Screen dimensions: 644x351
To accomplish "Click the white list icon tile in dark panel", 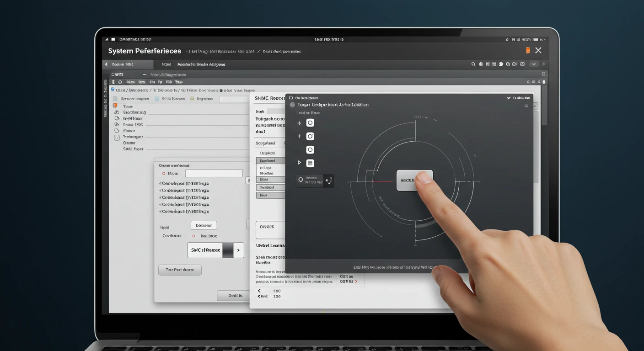I will coord(310,163).
